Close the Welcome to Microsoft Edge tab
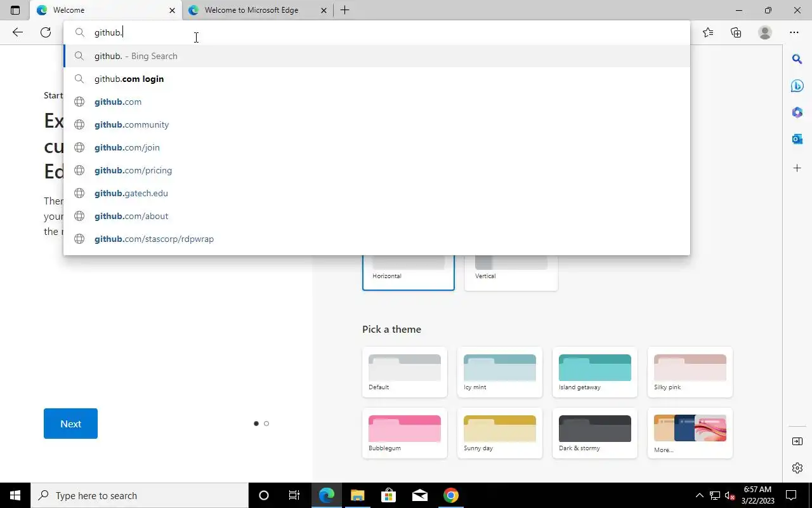 pos(324,10)
